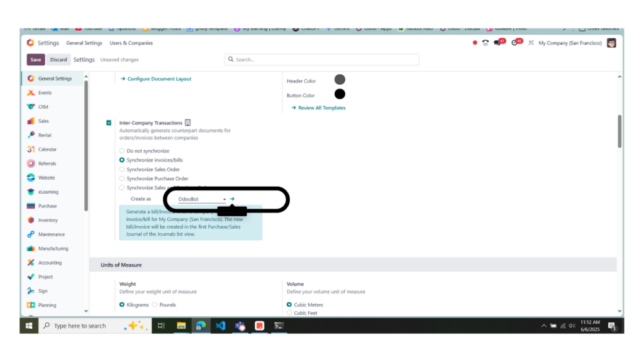The height and width of the screenshot is (362, 644).
Task: Click the main settings vertical scrollbar
Action: tap(619, 131)
